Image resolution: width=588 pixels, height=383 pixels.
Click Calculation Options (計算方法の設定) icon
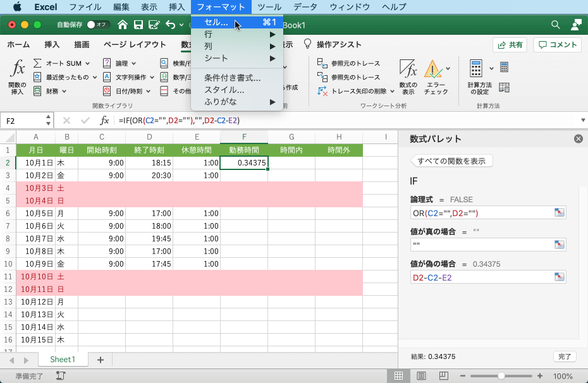(476, 69)
